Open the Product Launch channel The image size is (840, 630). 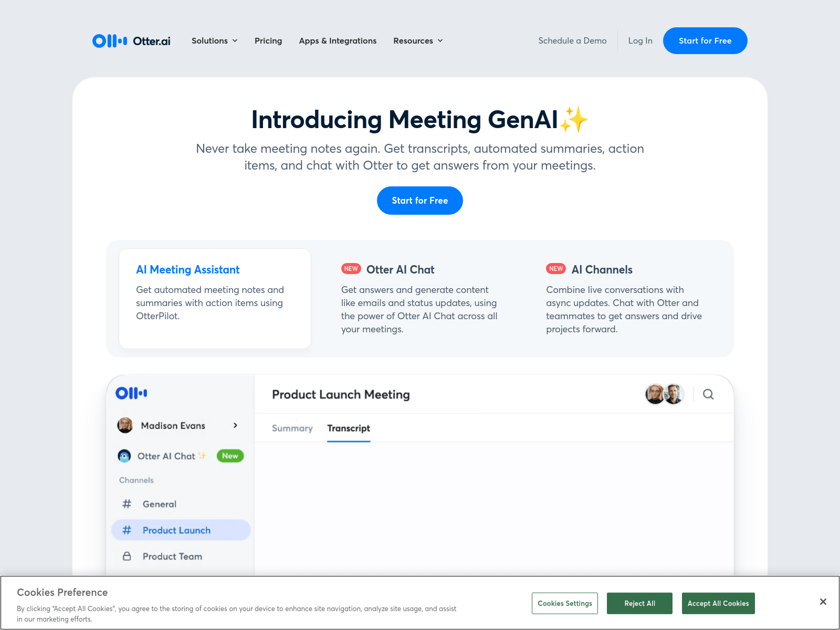(x=181, y=530)
